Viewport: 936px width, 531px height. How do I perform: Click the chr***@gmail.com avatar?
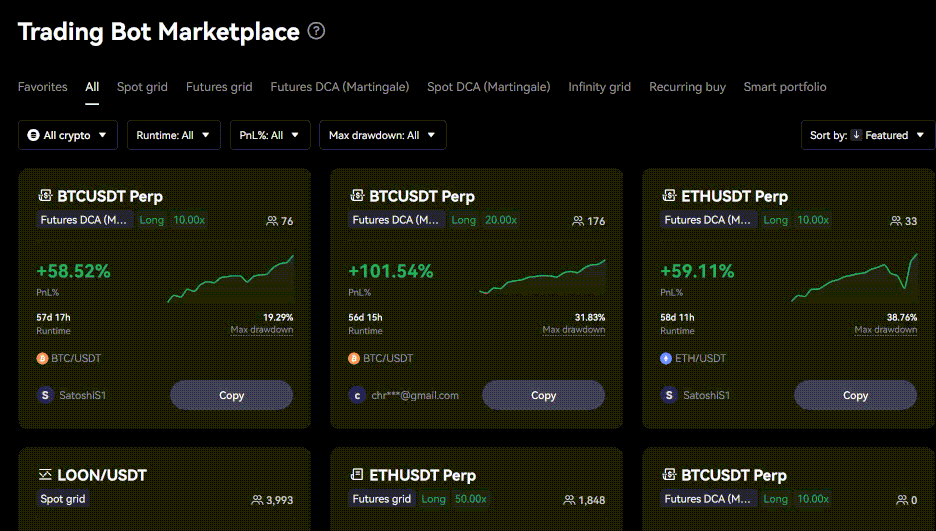point(357,395)
